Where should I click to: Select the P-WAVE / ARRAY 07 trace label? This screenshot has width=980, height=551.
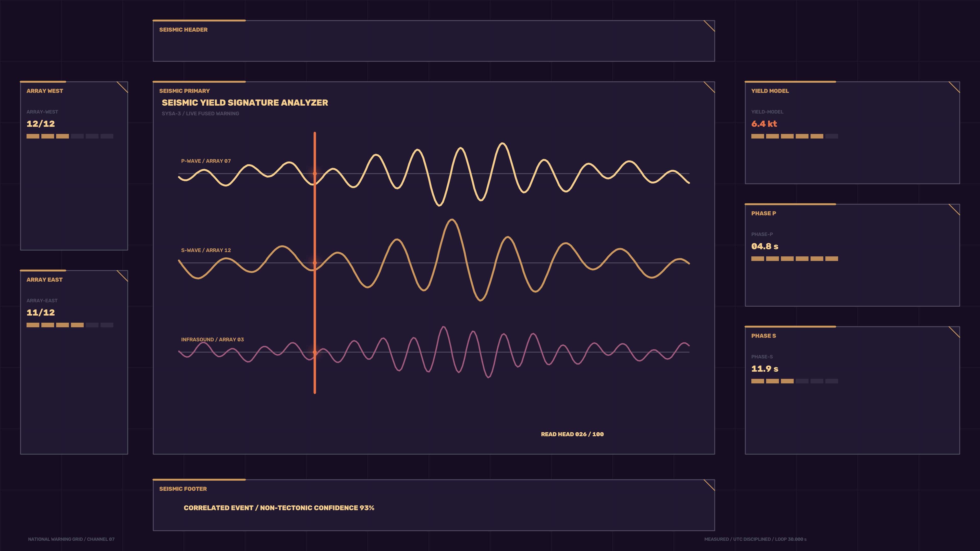pyautogui.click(x=206, y=161)
